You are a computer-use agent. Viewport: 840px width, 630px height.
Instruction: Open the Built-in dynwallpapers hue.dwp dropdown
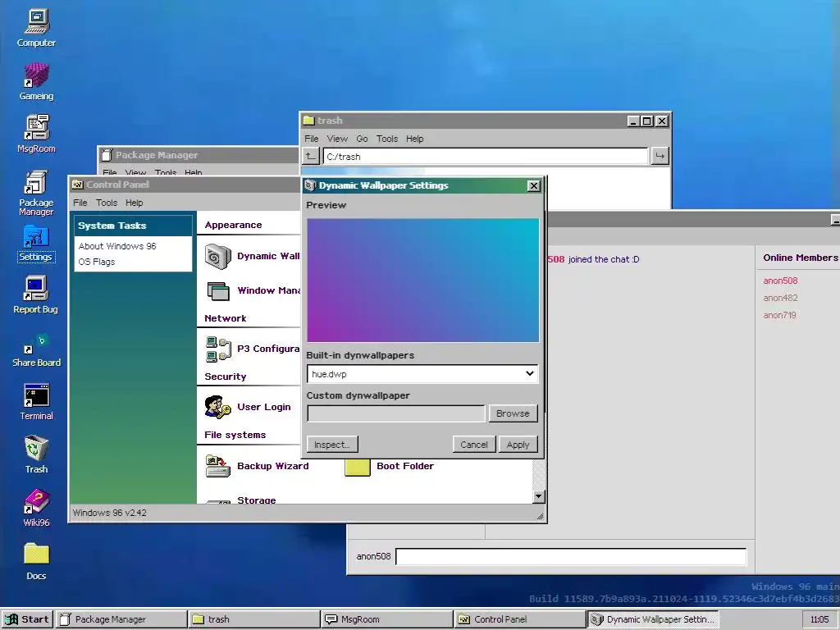tap(422, 374)
